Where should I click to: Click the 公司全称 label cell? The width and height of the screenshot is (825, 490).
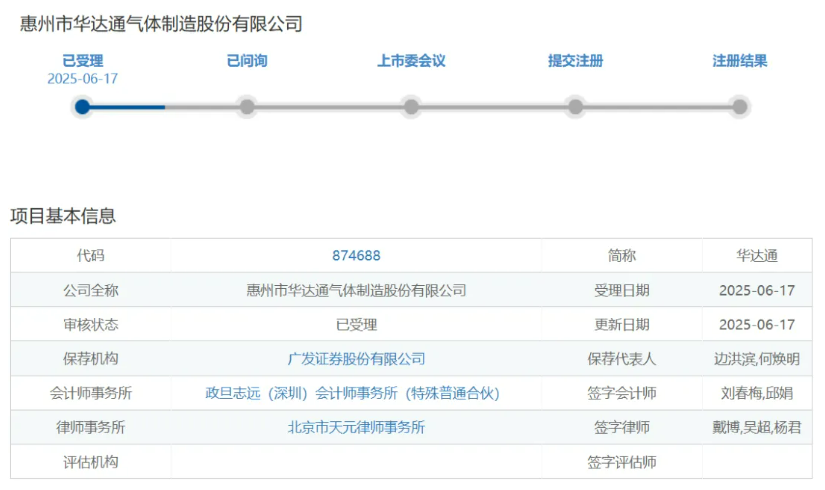(x=90, y=290)
